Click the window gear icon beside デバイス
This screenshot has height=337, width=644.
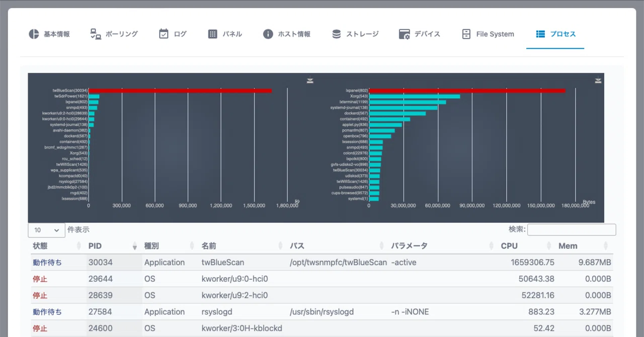pyautogui.click(x=405, y=34)
